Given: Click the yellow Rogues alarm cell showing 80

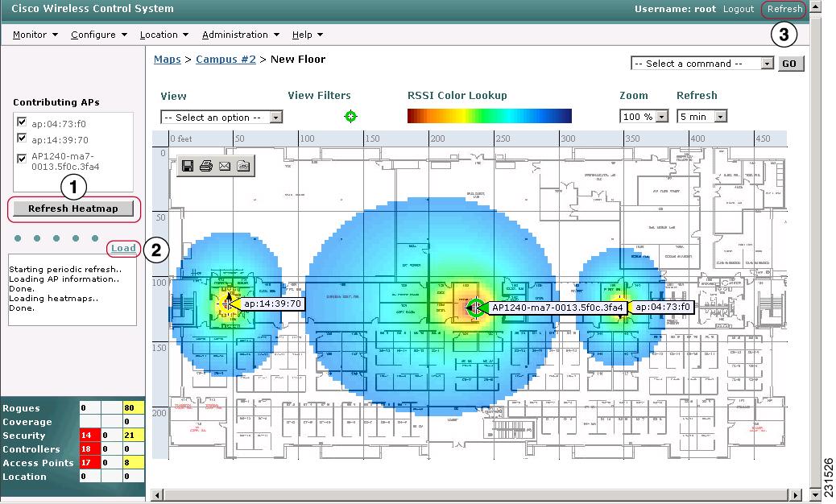Looking at the screenshot, I should pos(132,408).
